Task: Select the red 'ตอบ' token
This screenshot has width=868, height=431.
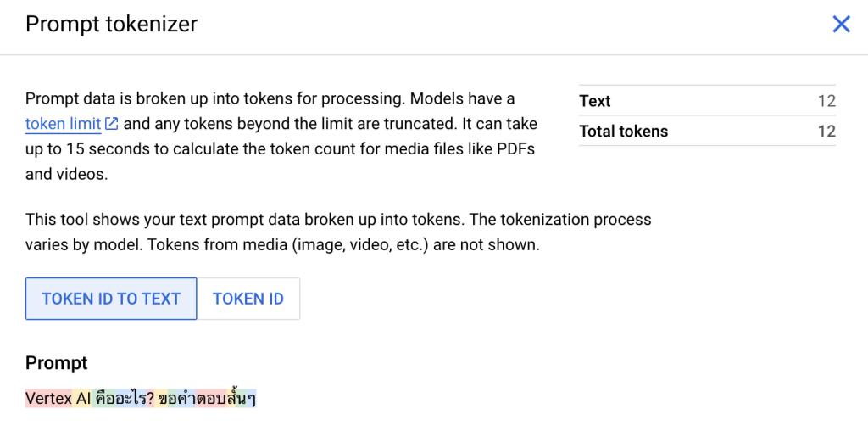Action: [211, 398]
